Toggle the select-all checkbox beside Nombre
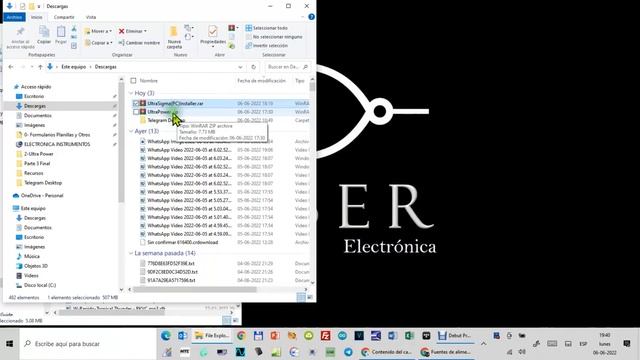 pyautogui.click(x=133, y=81)
